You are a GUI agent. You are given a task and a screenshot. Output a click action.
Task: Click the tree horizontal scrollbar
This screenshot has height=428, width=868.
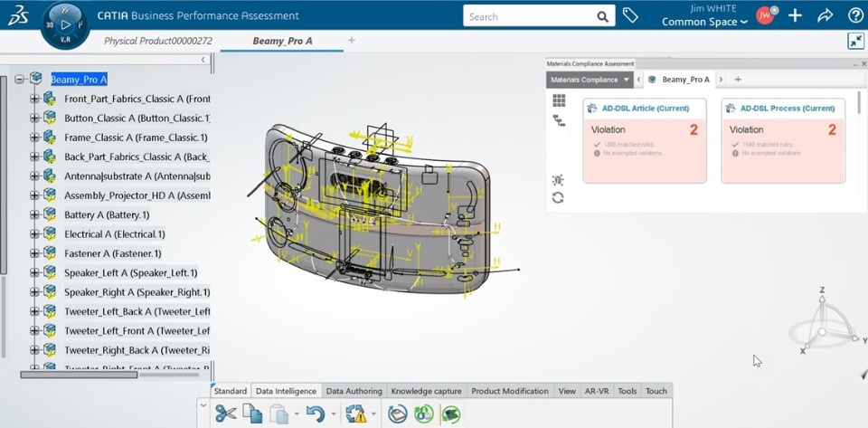79,375
